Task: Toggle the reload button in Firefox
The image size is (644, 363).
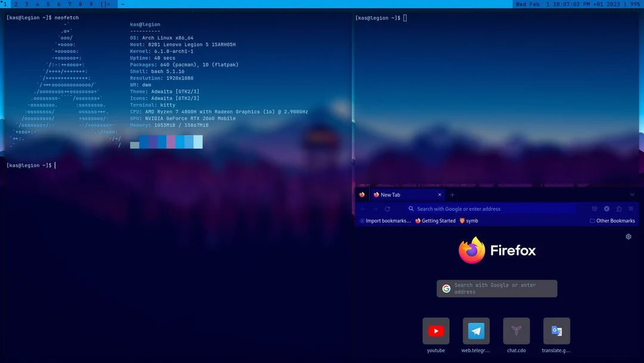Action: pyautogui.click(x=388, y=208)
